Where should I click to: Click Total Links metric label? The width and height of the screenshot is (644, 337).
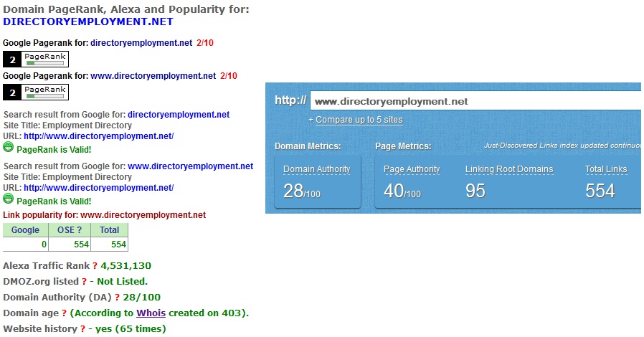[x=606, y=169]
